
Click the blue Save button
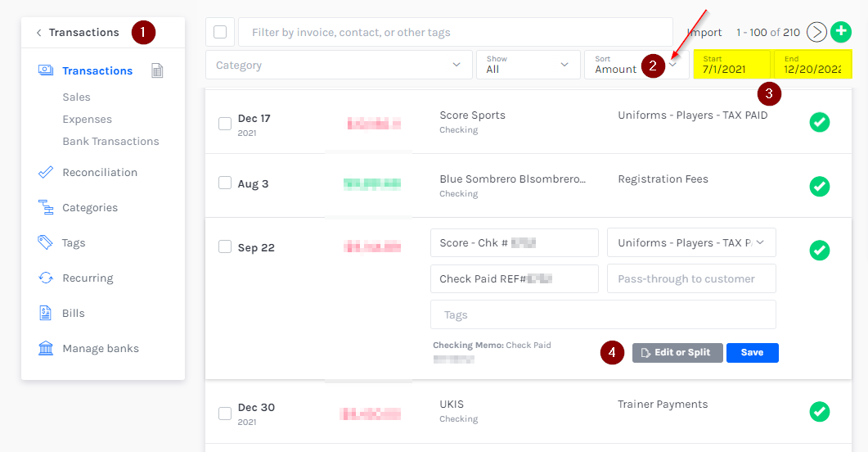click(x=752, y=353)
